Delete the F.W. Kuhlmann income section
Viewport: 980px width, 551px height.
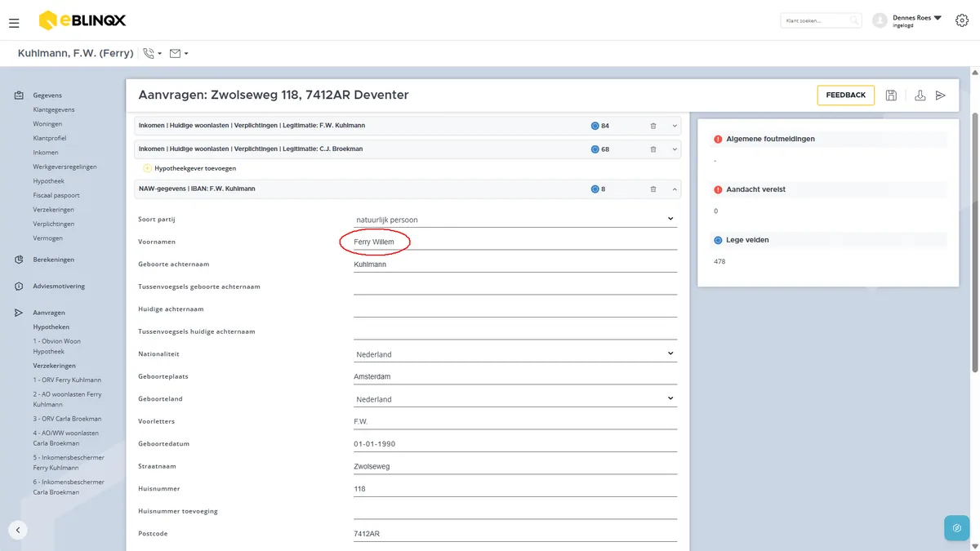click(x=653, y=126)
